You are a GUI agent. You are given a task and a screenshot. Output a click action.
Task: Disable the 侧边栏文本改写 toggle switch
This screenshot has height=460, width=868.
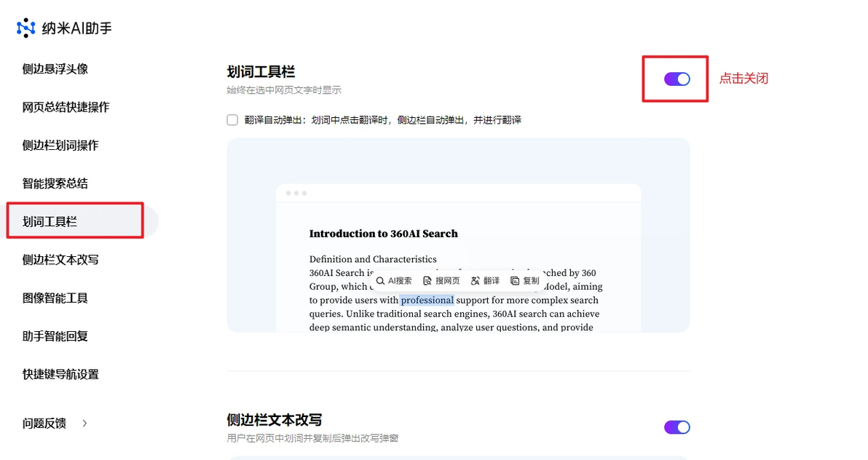click(677, 427)
